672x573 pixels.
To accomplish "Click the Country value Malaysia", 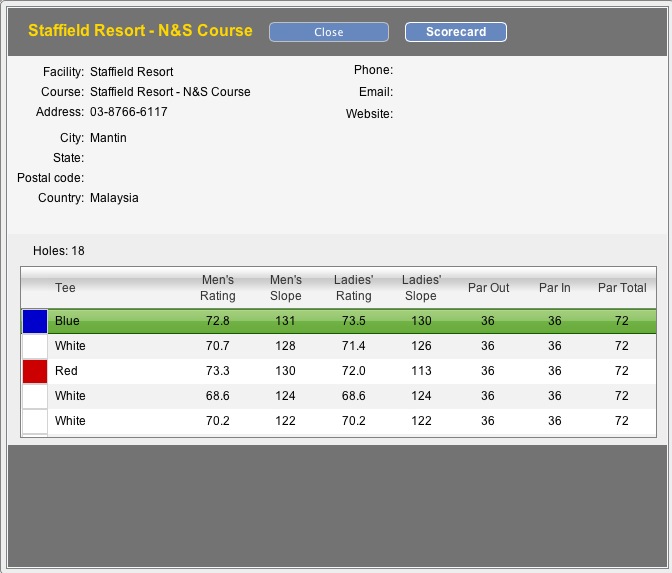I will 114,198.
